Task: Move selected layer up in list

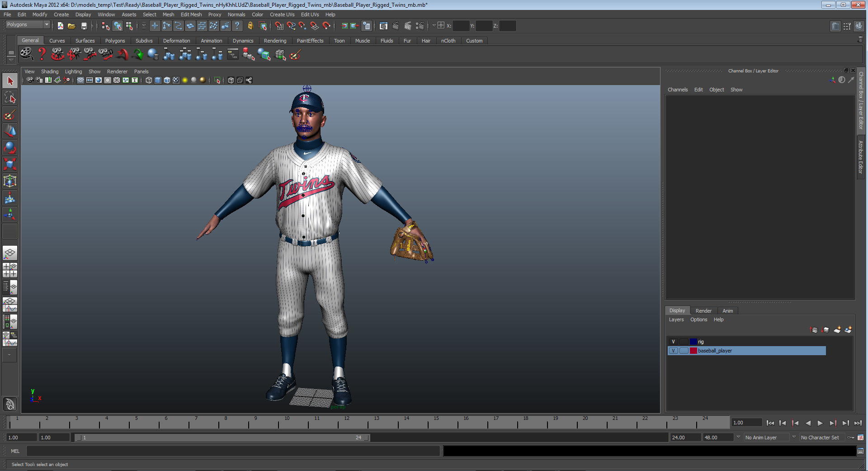Action: [814, 330]
